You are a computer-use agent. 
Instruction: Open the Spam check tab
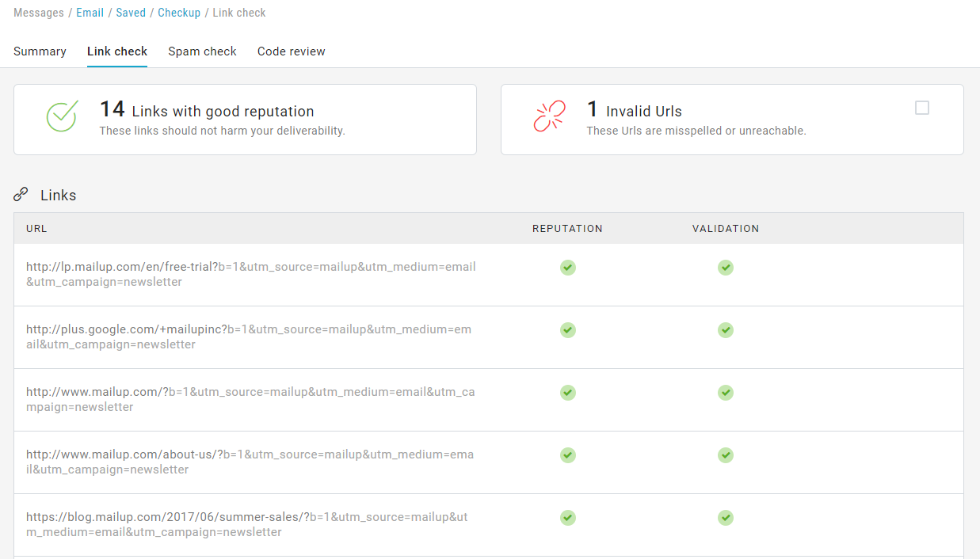tap(202, 51)
